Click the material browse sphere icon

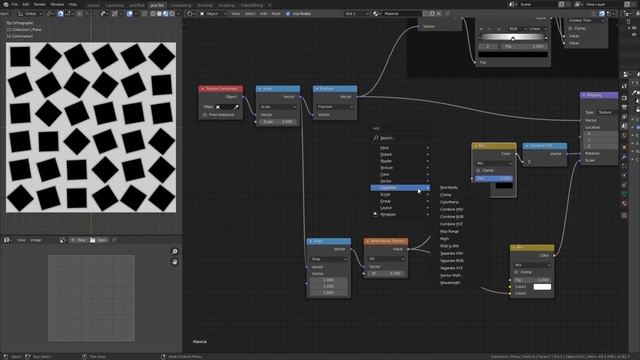click(376, 13)
